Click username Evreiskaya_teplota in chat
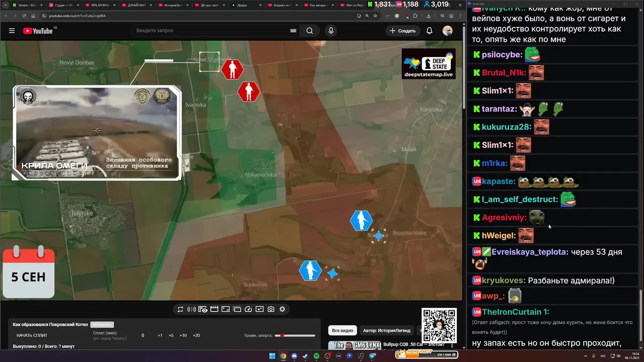The image size is (644, 362). click(x=530, y=252)
